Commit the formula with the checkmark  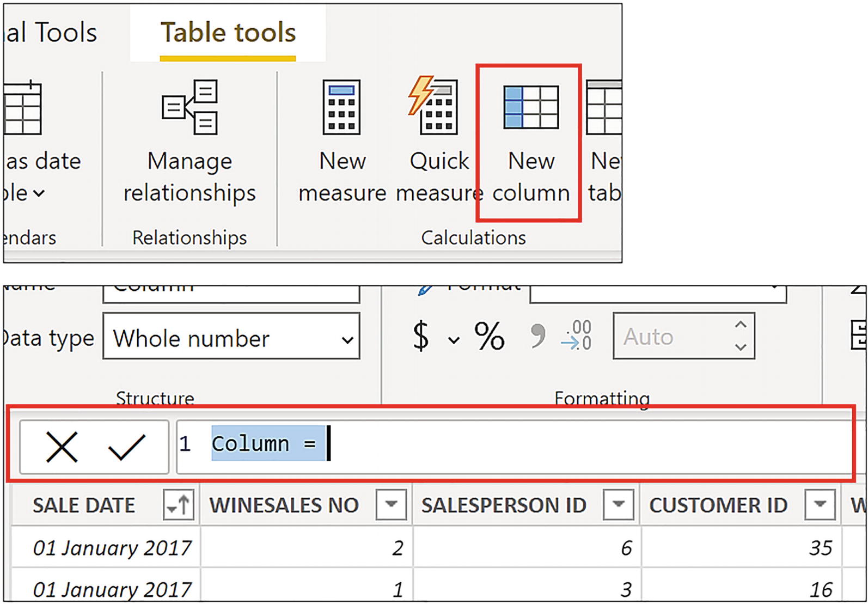tap(126, 447)
